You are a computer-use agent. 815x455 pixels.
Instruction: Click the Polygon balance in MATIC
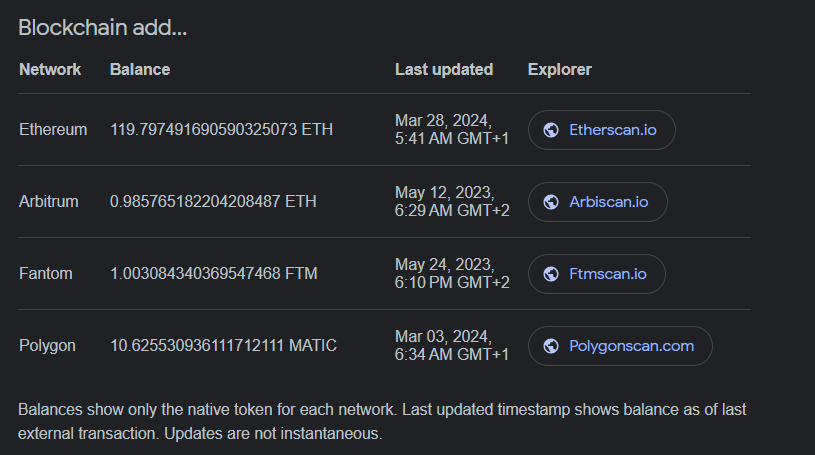coord(224,345)
